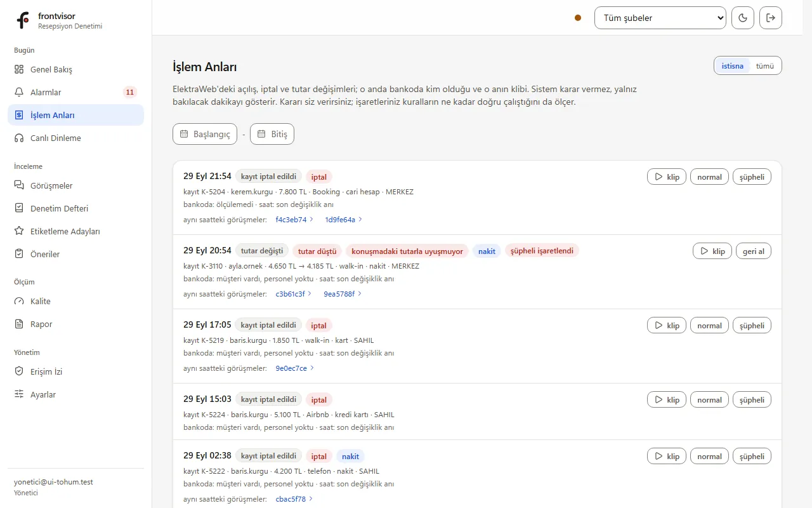This screenshot has width=812, height=508.
Task: Switch the filter to istisna
Action: click(x=732, y=65)
